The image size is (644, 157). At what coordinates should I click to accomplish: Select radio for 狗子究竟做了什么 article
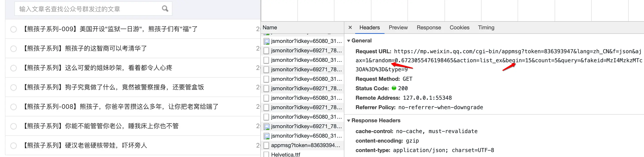(x=14, y=88)
